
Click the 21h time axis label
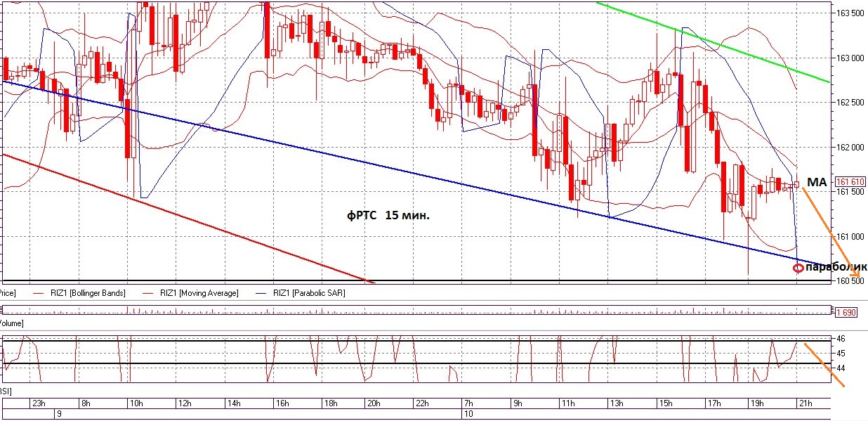pos(805,403)
